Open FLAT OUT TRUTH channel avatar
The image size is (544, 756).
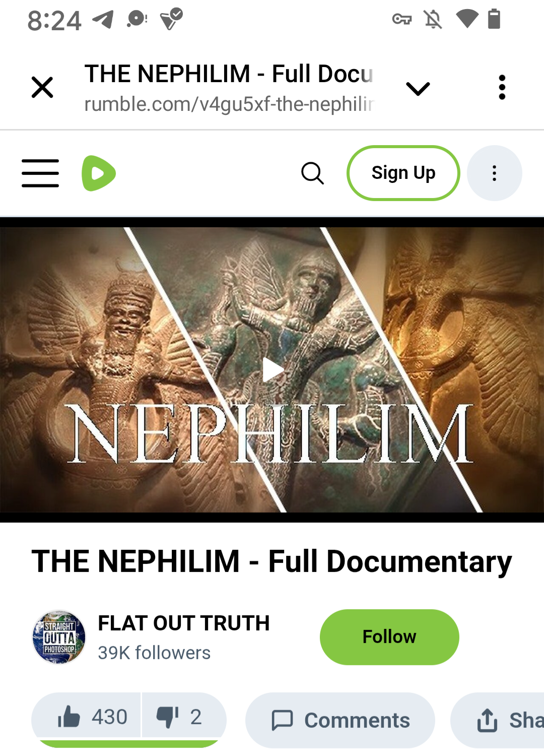pos(59,637)
